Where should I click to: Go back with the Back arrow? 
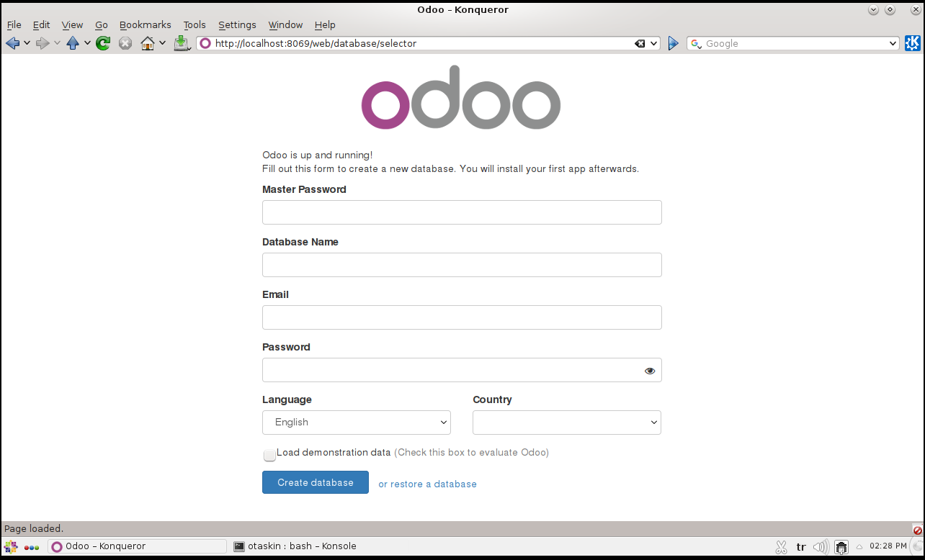tap(12, 43)
